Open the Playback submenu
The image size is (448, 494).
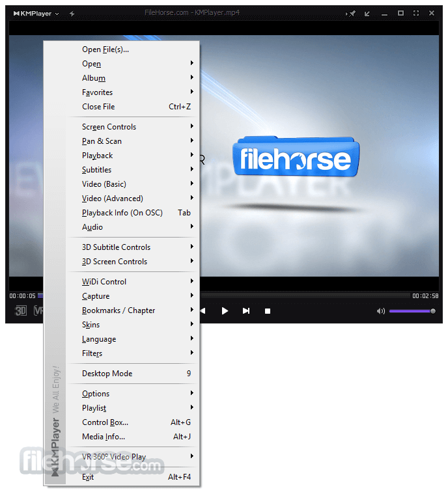pyautogui.click(x=133, y=156)
